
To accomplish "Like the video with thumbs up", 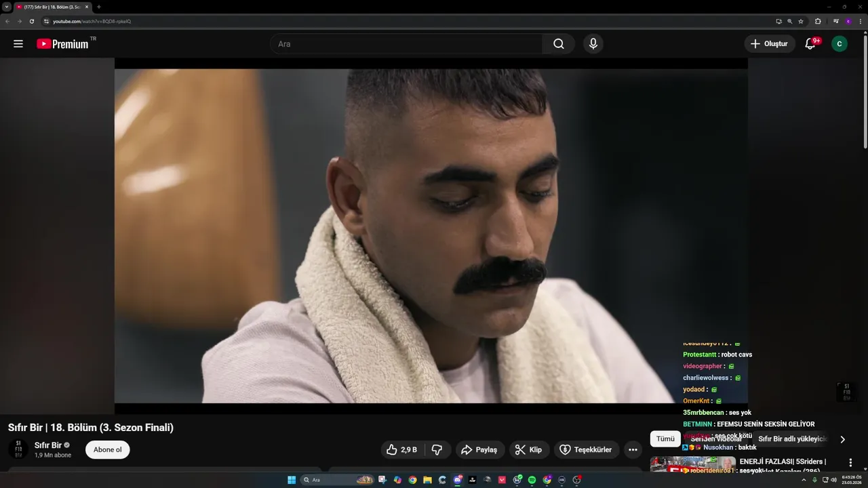I will [x=401, y=449].
